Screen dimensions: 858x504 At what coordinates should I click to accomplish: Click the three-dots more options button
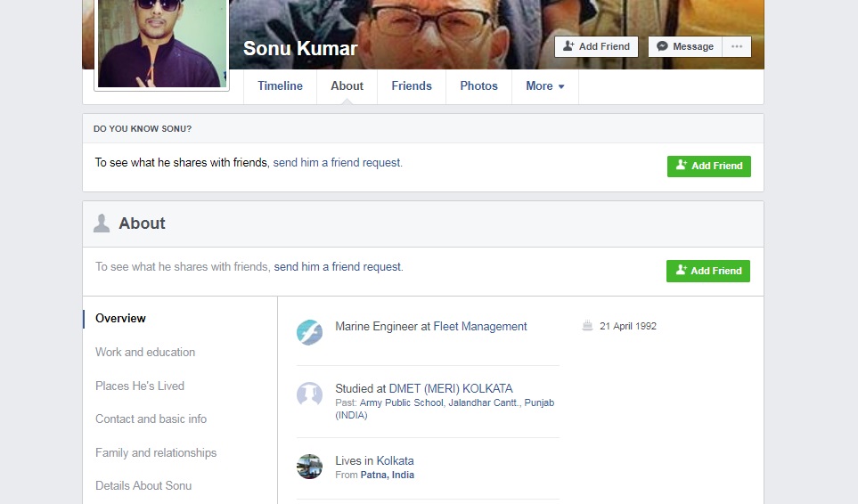point(736,46)
